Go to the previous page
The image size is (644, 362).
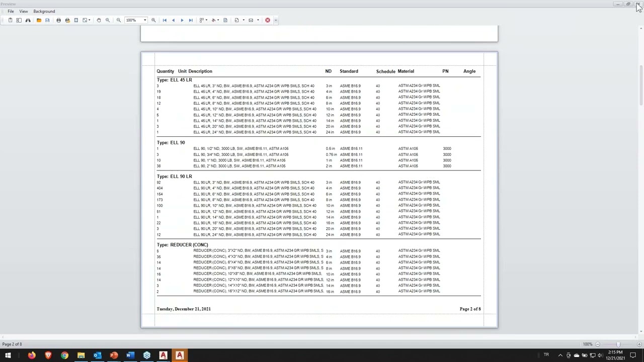tap(173, 20)
